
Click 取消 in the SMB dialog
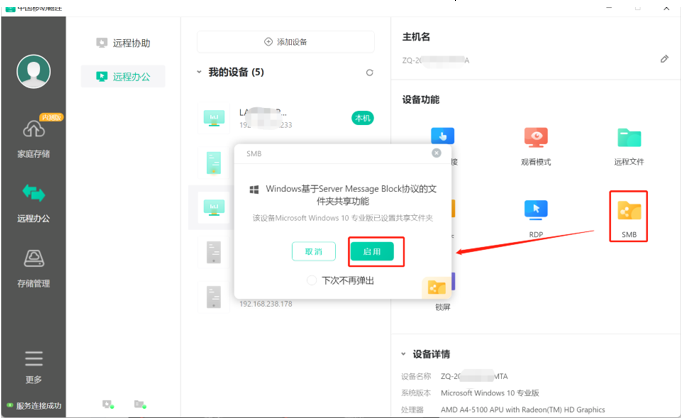(x=313, y=251)
